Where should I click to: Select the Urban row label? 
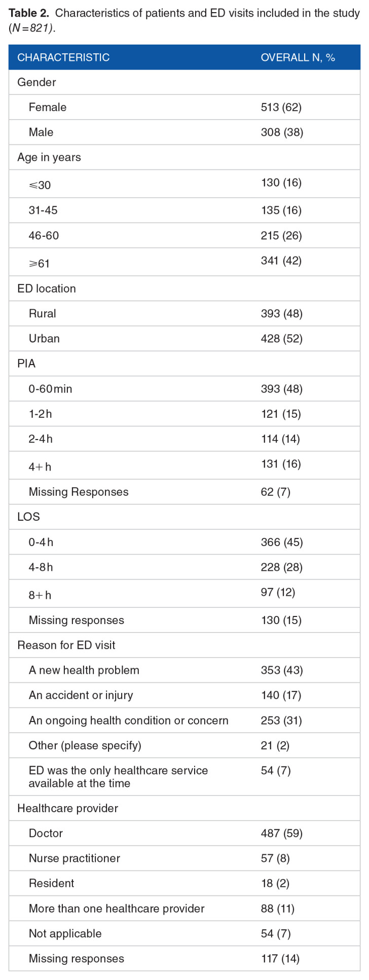tap(44, 338)
